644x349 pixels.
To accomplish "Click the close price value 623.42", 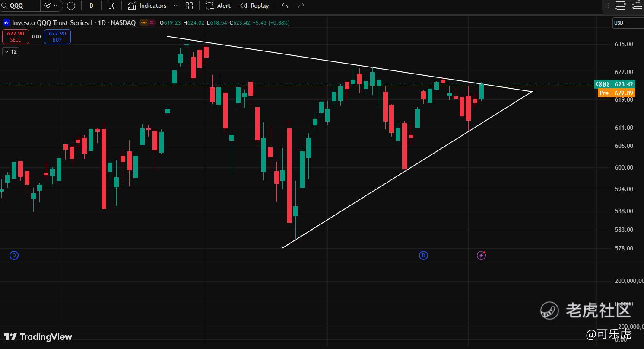I will pyautogui.click(x=241, y=23).
